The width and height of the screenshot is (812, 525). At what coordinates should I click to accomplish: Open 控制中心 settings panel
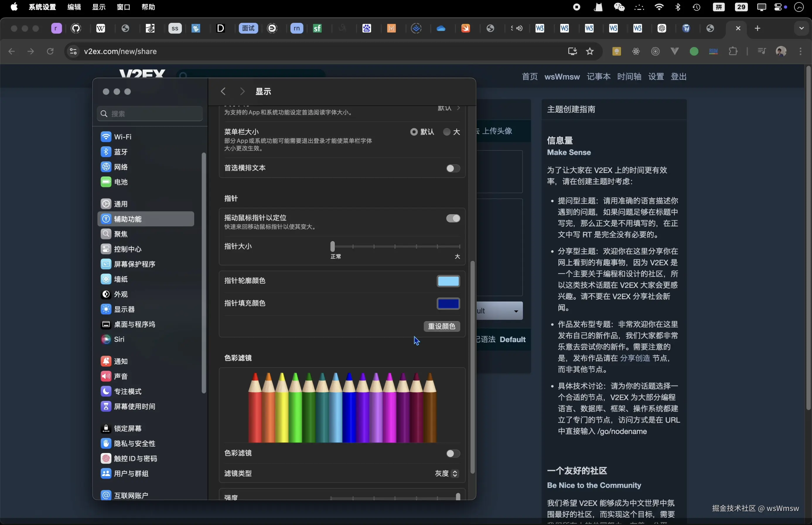[x=128, y=249]
